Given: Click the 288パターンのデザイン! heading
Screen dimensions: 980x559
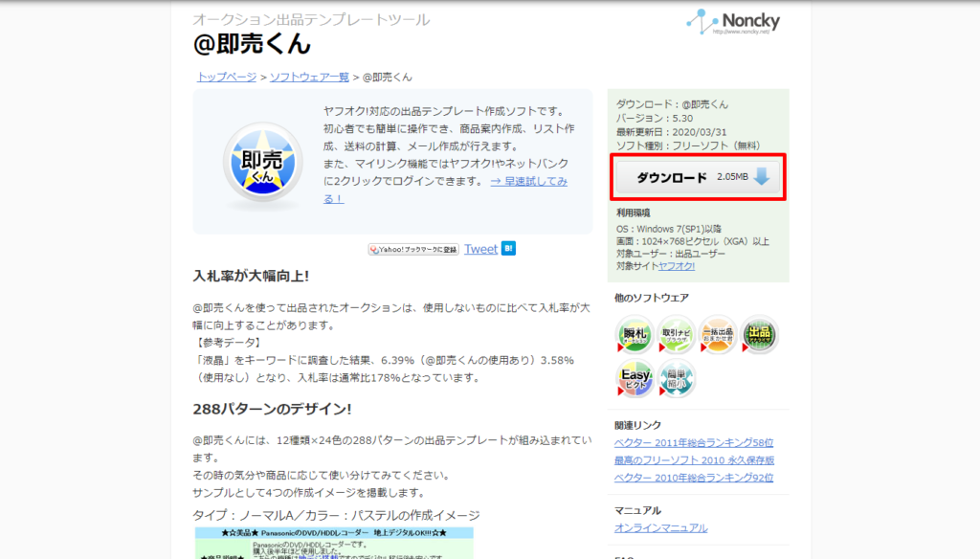Looking at the screenshot, I should (x=272, y=409).
